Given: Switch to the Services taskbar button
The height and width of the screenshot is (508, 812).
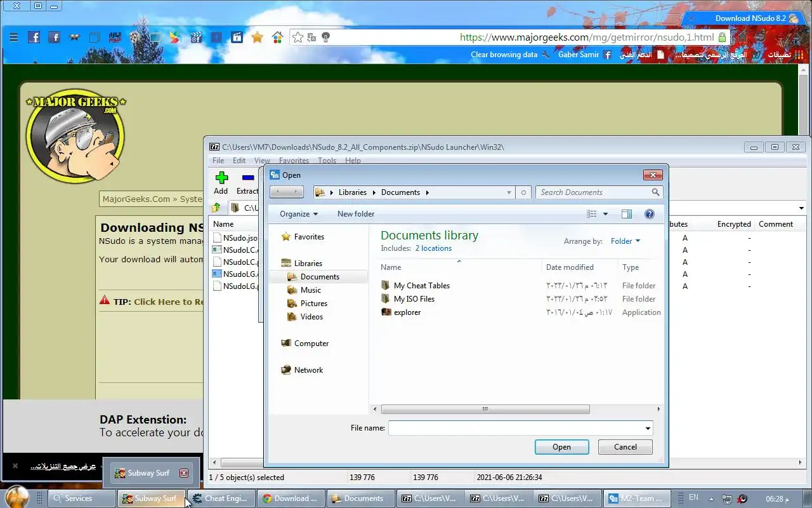Looking at the screenshot, I should pyautogui.click(x=82, y=498).
